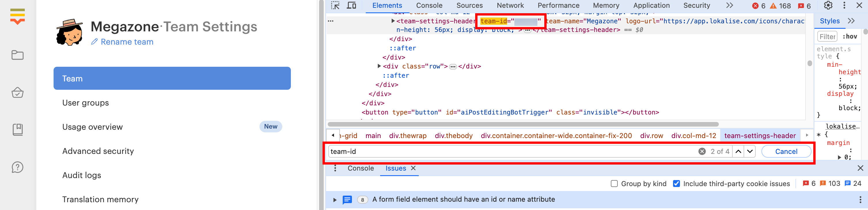Open the drawer three-dot menu icon

point(335,168)
